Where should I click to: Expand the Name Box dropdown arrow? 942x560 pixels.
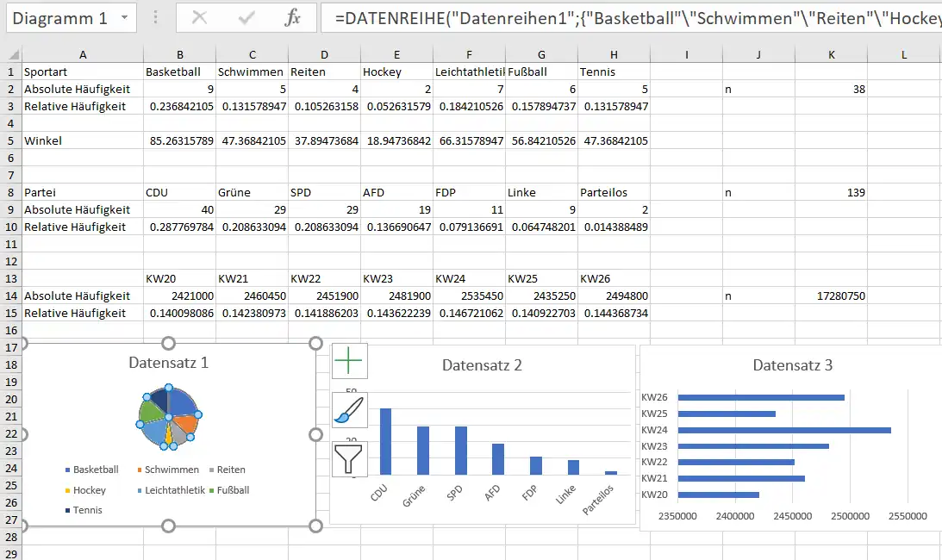point(125,18)
